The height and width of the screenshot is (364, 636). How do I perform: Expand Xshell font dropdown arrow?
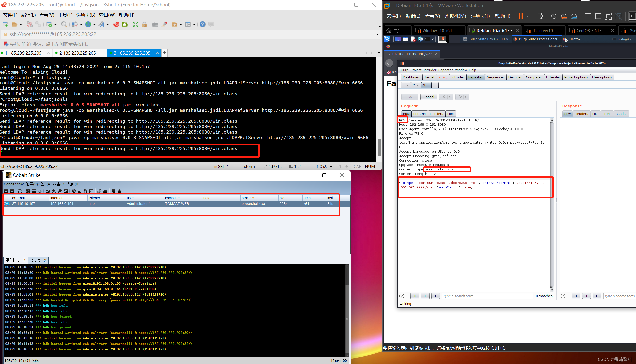tap(108, 25)
